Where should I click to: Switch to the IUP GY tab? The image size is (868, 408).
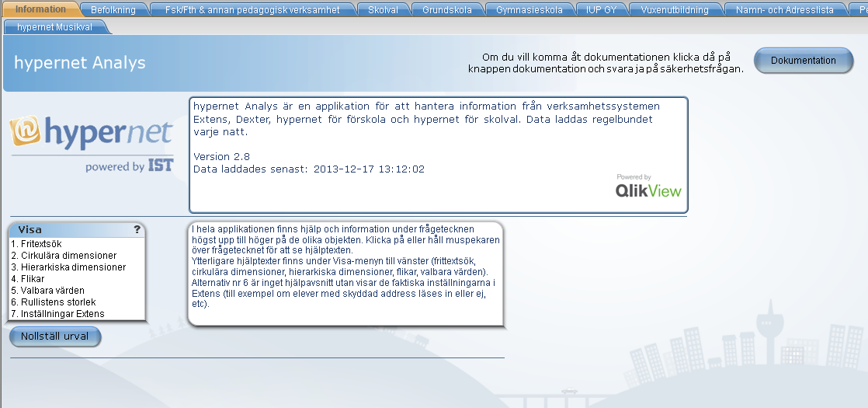[x=601, y=10]
